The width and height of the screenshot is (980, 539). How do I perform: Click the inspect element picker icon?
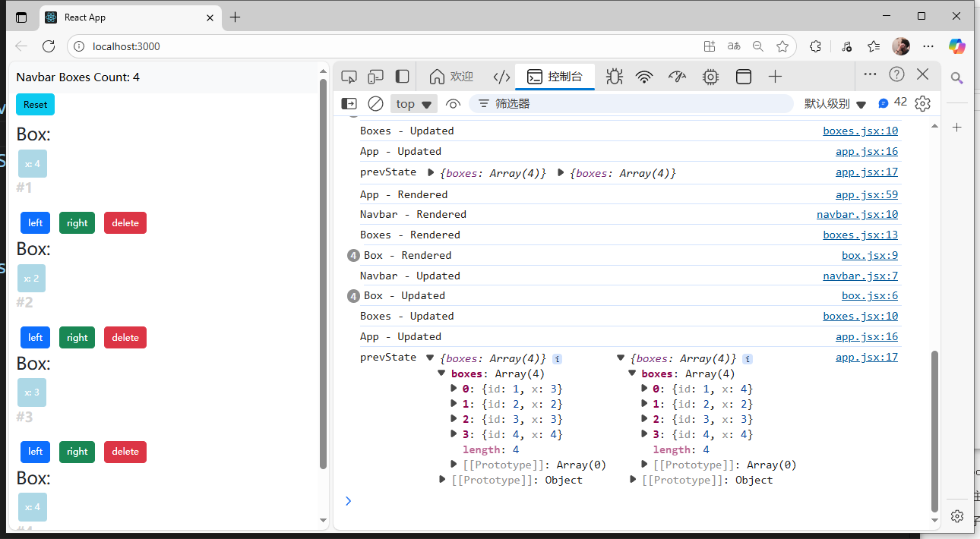pos(349,77)
